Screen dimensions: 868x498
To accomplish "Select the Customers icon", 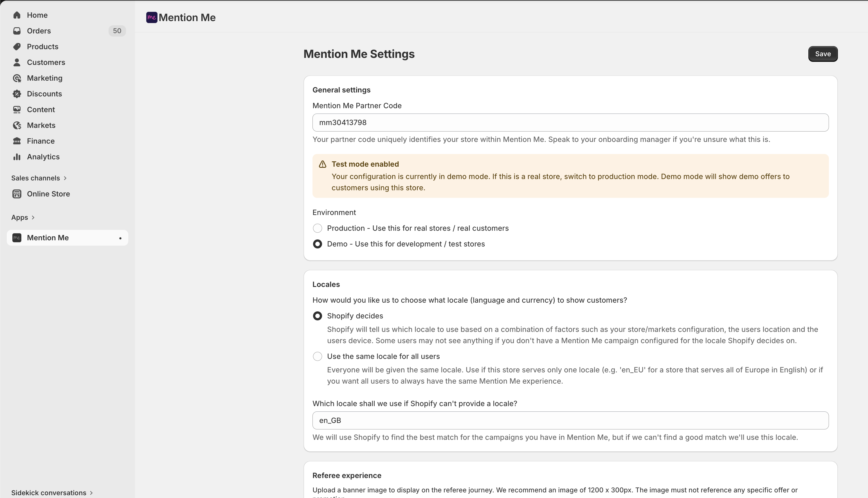I will [x=17, y=62].
